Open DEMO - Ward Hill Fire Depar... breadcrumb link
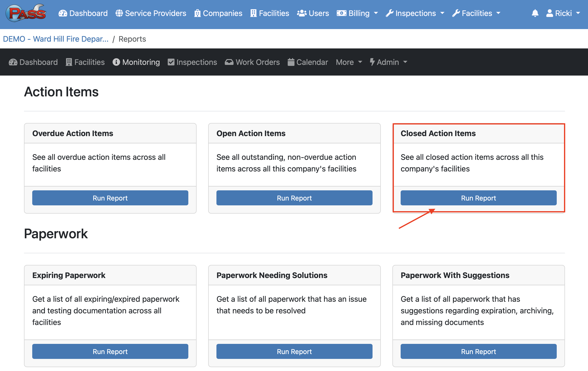This screenshot has width=588, height=371. 56,39
